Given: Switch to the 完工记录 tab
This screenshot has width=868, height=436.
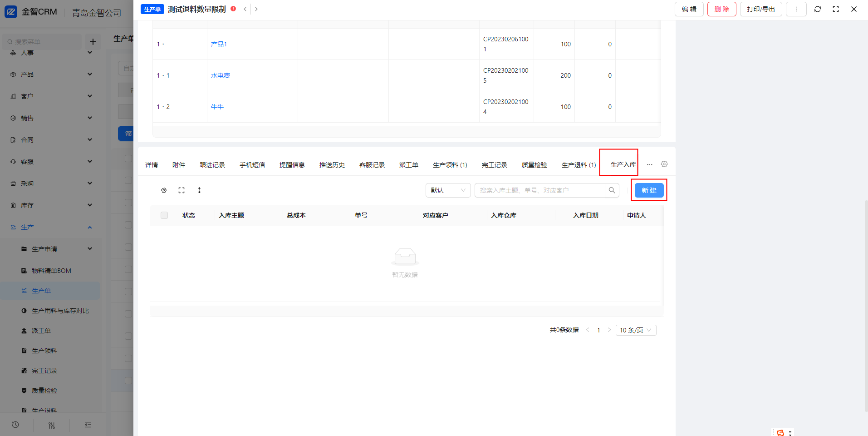Looking at the screenshot, I should pyautogui.click(x=495, y=165).
